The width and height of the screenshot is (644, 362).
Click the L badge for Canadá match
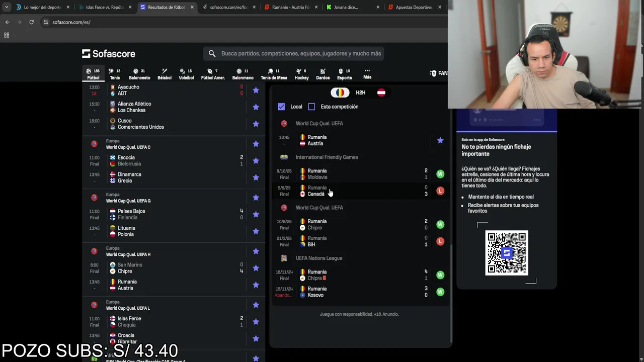[440, 191]
